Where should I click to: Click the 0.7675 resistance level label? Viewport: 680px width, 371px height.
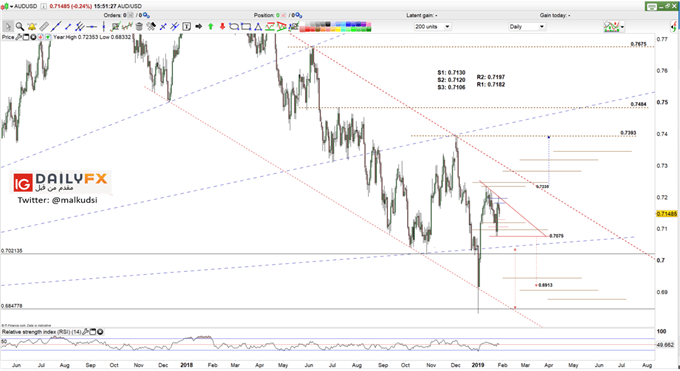tap(638, 44)
